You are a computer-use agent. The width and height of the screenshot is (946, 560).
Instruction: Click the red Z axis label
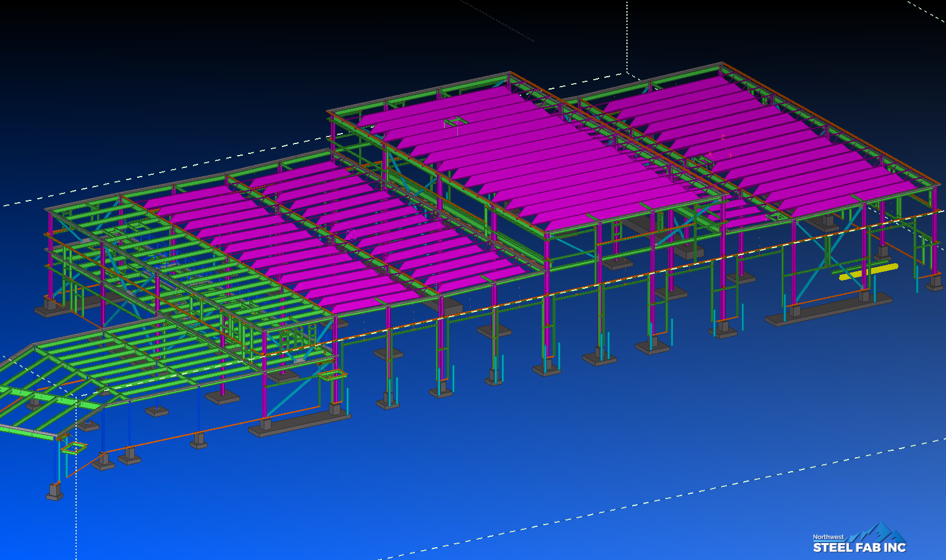722,138
